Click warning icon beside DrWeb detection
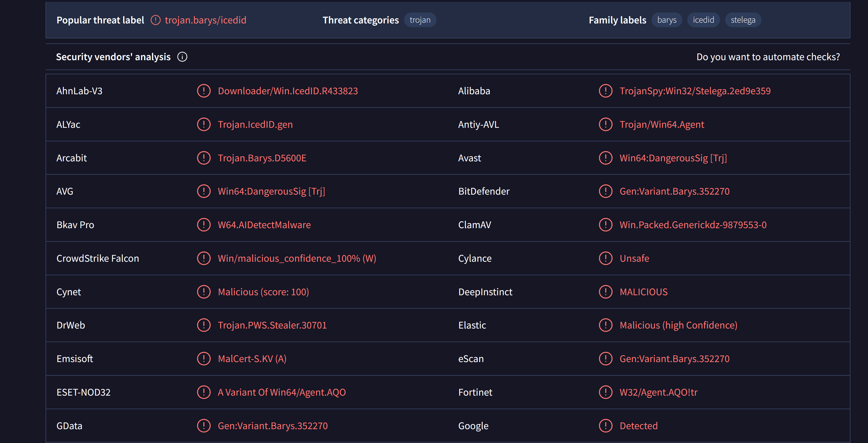868x443 pixels. pyautogui.click(x=204, y=325)
